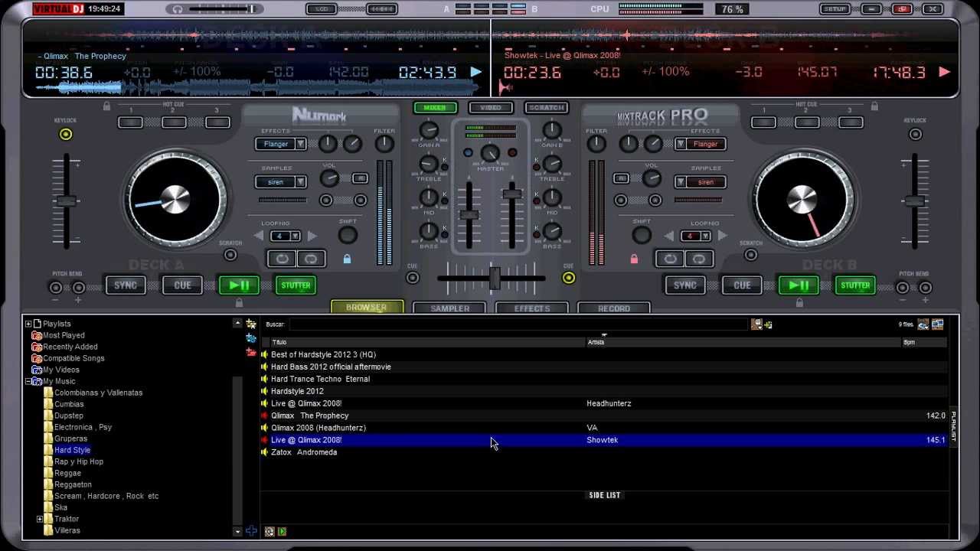980x551 pixels.
Task: Click the SETUP button
Action: [835, 9]
